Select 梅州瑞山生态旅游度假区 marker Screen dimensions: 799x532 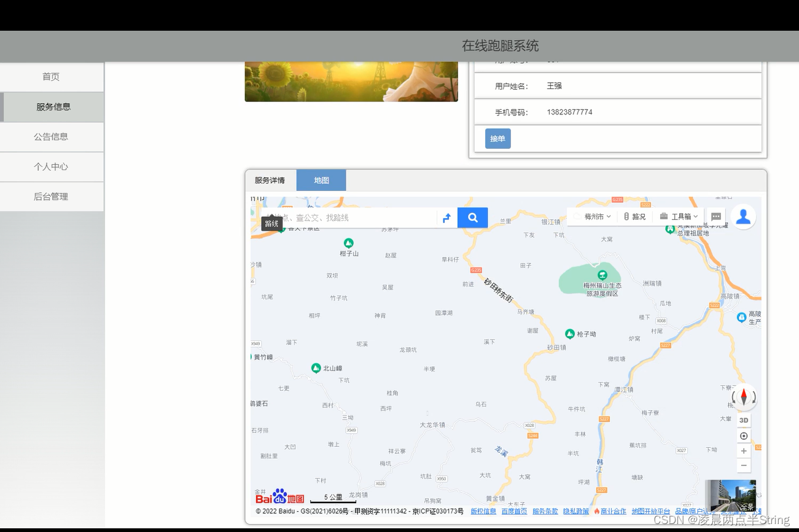click(602, 275)
